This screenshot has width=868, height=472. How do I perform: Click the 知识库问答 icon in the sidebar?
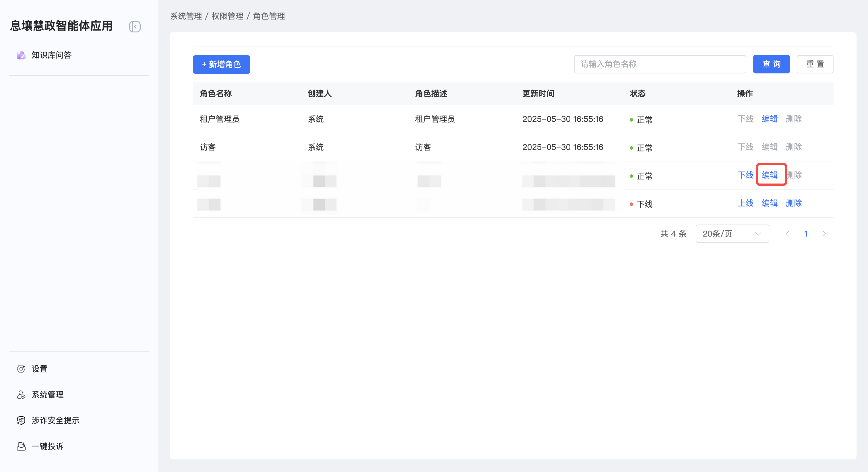coord(21,55)
